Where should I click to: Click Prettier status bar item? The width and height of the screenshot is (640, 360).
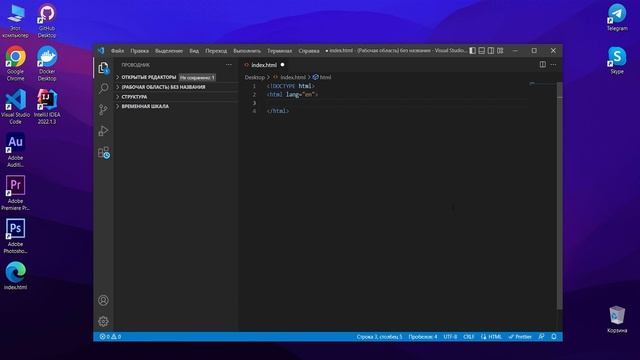520,337
